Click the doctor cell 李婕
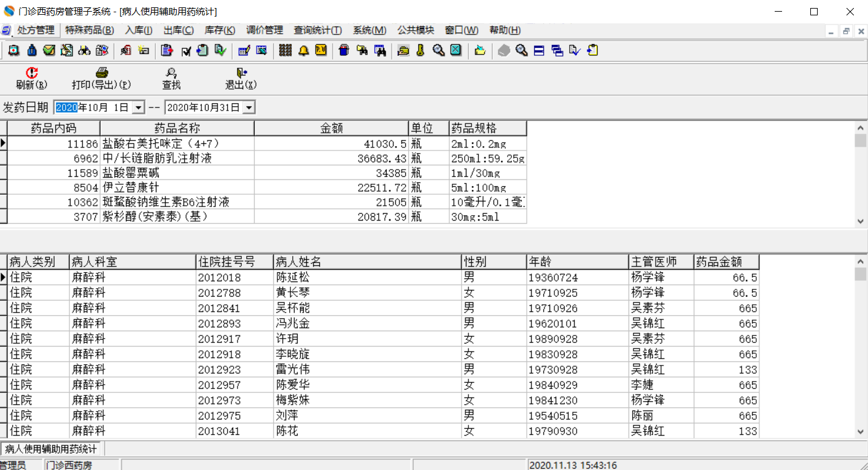The width and height of the screenshot is (868, 470). coord(661,385)
